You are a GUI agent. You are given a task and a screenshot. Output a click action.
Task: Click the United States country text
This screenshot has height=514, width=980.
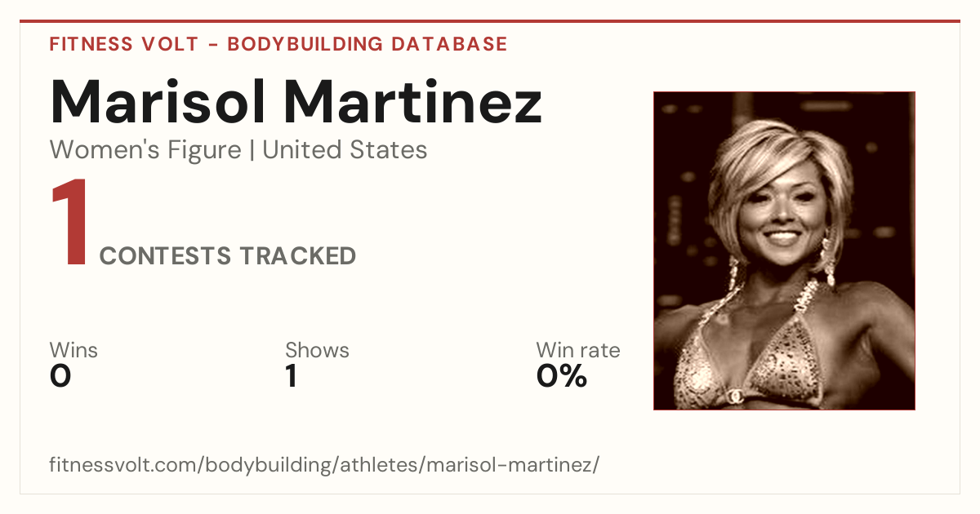pyautogui.click(x=345, y=150)
